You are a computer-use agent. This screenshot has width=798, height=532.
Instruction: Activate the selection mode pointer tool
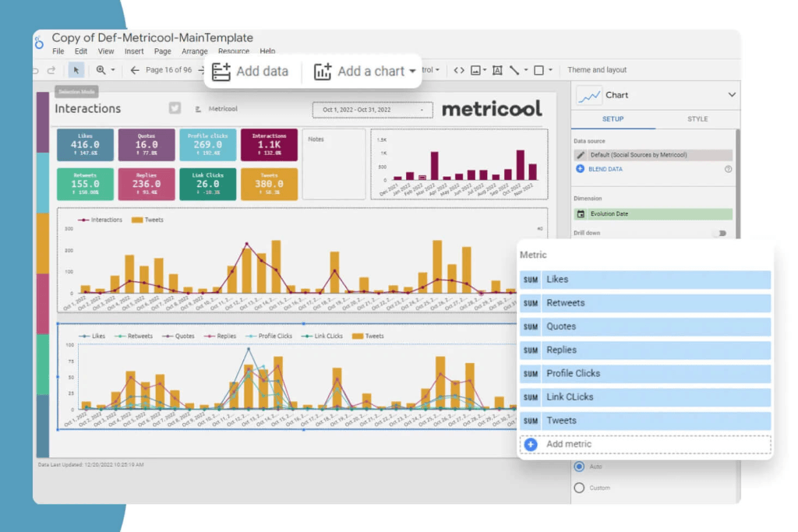[x=76, y=70]
